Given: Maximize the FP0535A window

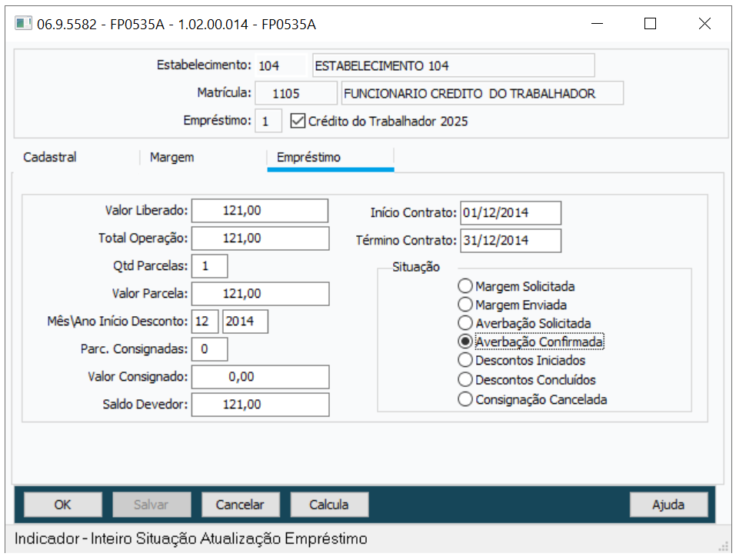Looking at the screenshot, I should pos(650,24).
